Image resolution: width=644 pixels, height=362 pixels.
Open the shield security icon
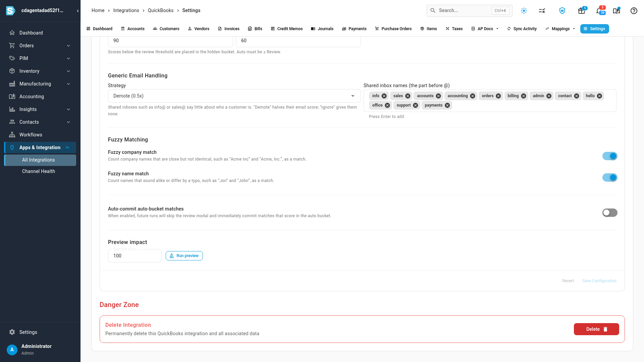(x=562, y=11)
